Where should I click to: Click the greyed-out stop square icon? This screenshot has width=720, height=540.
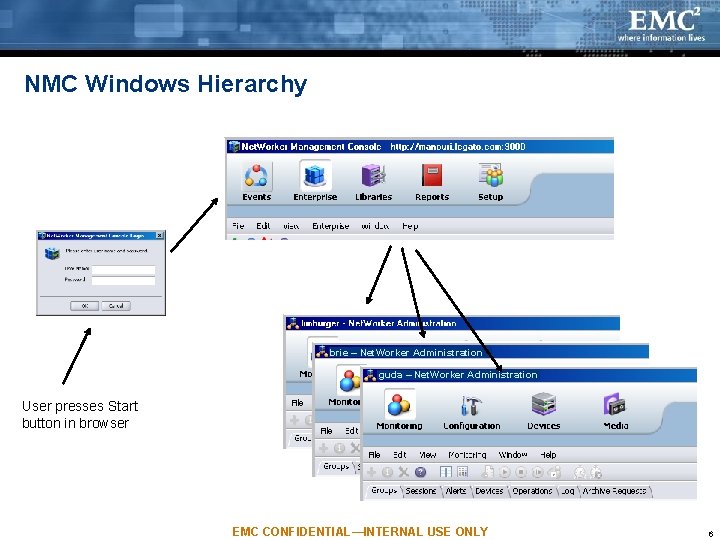(x=521, y=472)
